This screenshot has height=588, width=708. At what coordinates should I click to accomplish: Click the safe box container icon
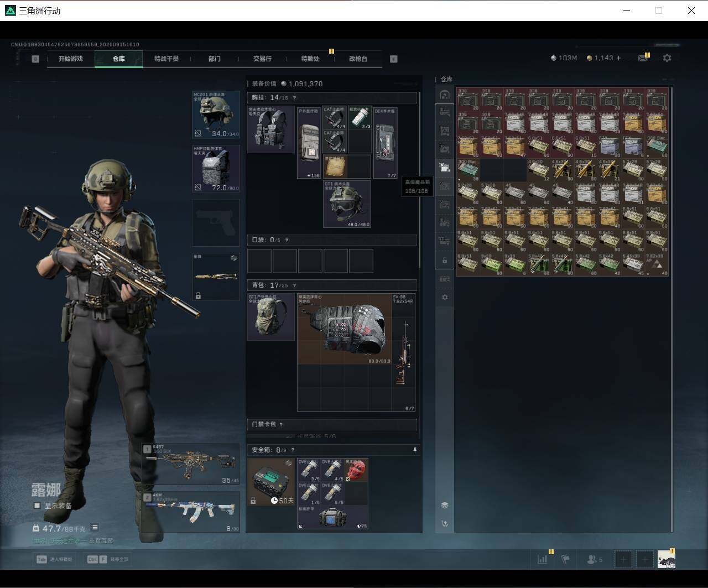click(271, 481)
